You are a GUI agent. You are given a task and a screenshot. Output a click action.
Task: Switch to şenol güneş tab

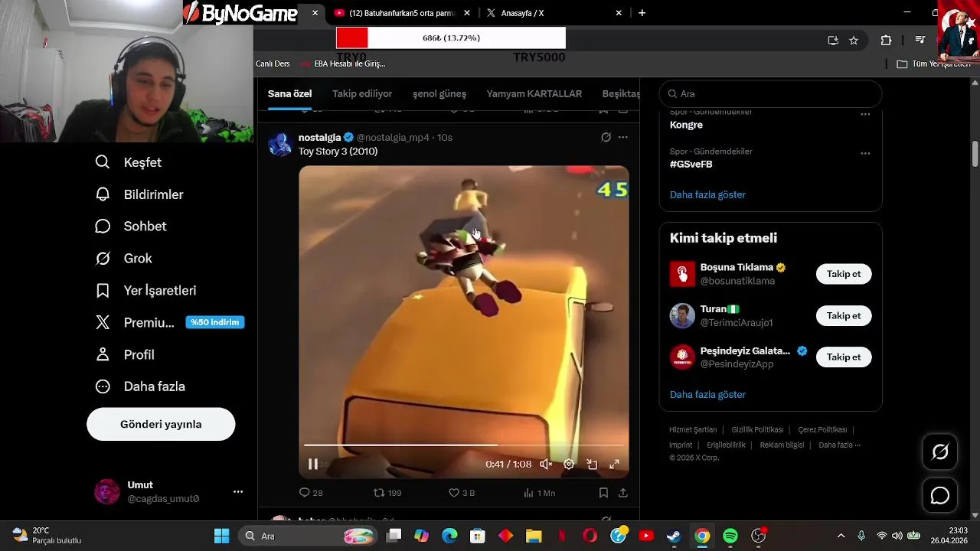(x=439, y=93)
